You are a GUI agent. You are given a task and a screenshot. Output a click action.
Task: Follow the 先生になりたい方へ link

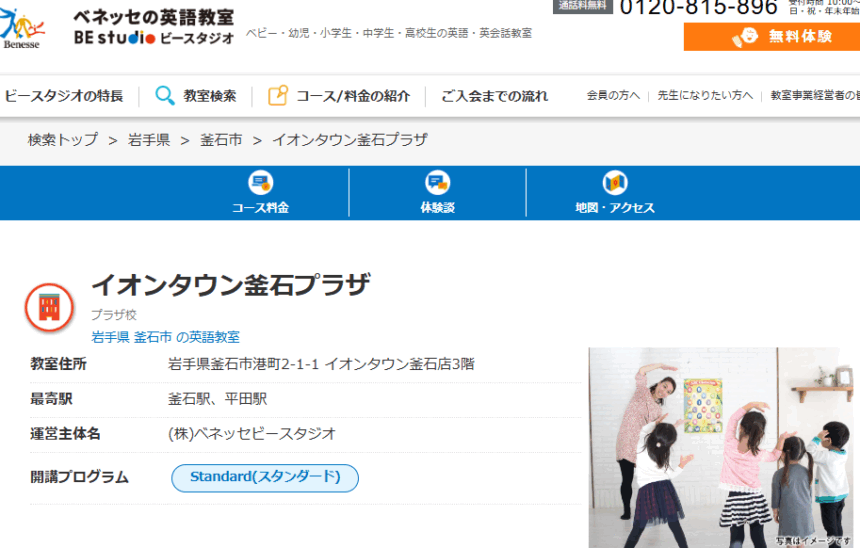click(x=705, y=95)
